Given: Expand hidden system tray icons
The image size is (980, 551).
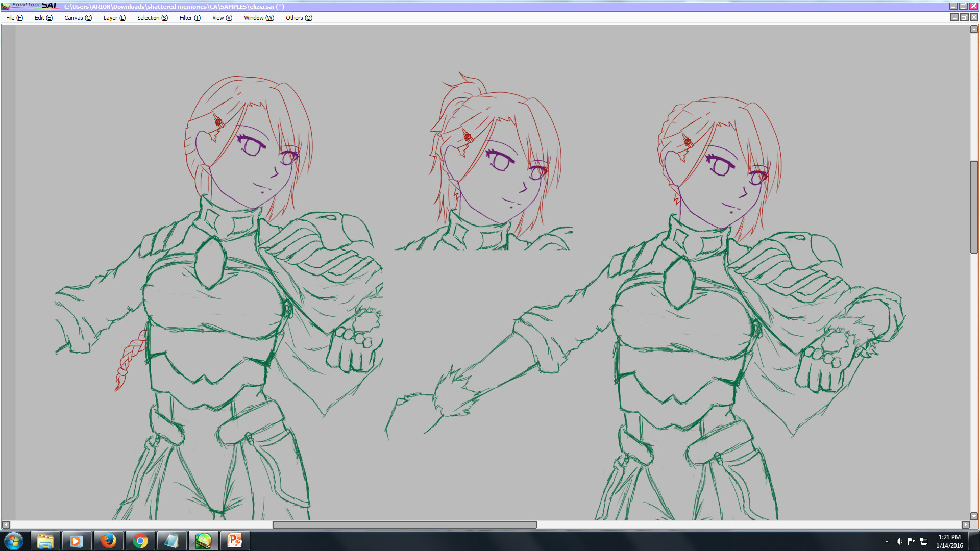Looking at the screenshot, I should click(x=887, y=541).
